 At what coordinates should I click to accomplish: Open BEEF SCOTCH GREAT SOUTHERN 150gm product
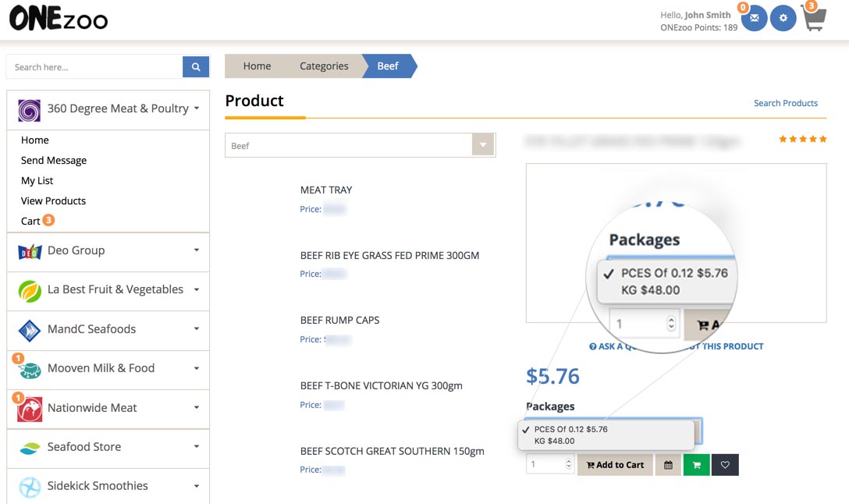(x=392, y=451)
